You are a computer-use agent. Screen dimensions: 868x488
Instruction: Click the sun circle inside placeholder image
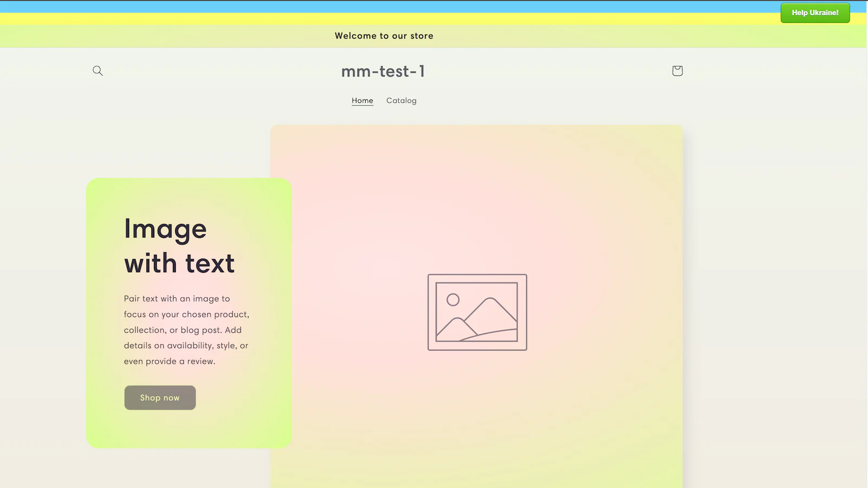point(453,300)
